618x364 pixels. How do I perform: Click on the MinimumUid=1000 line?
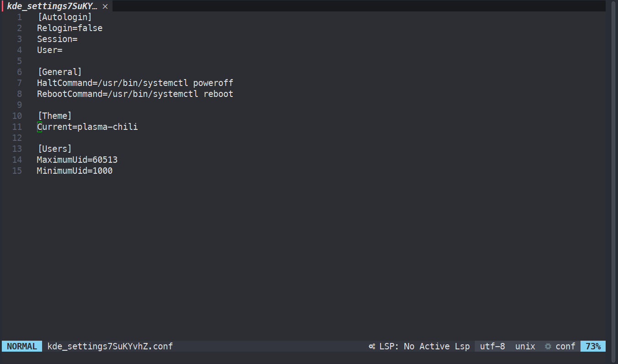coord(75,171)
